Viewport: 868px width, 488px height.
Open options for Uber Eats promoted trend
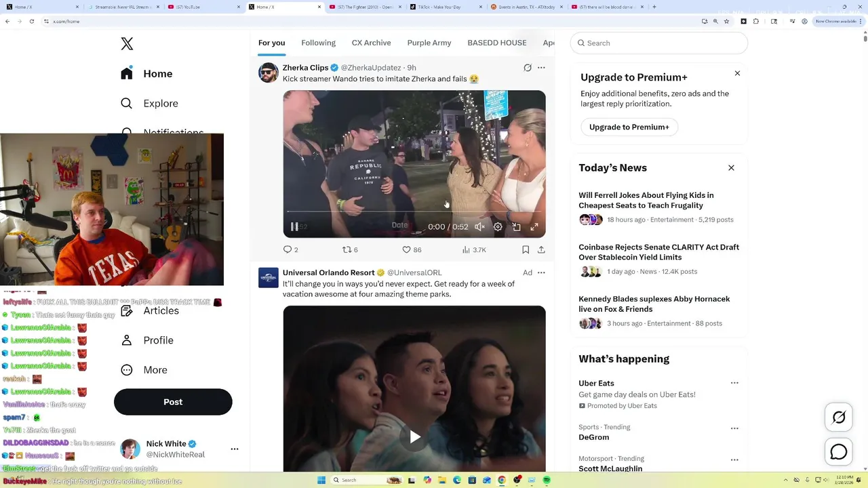[x=734, y=383]
